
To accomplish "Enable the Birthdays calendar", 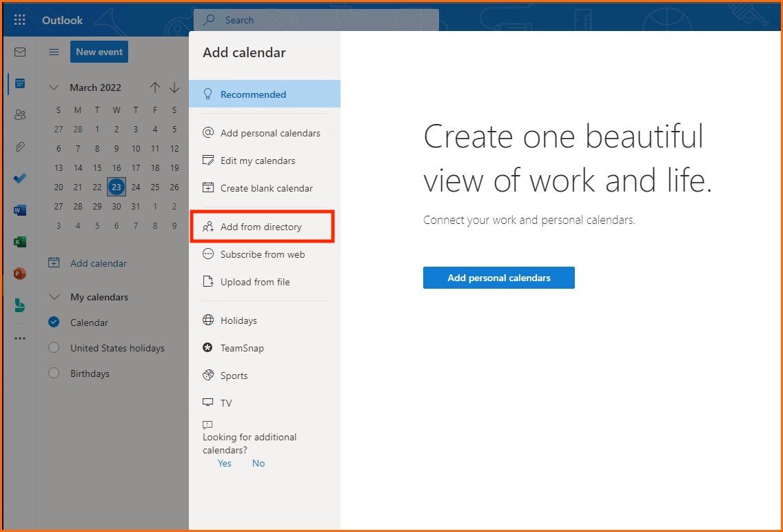I will [x=54, y=374].
